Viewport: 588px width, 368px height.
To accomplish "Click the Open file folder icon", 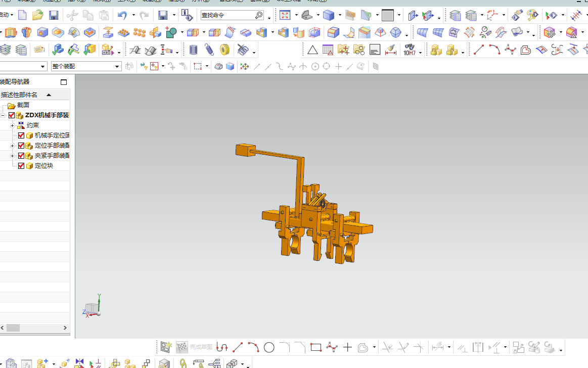I will pyautogui.click(x=37, y=16).
